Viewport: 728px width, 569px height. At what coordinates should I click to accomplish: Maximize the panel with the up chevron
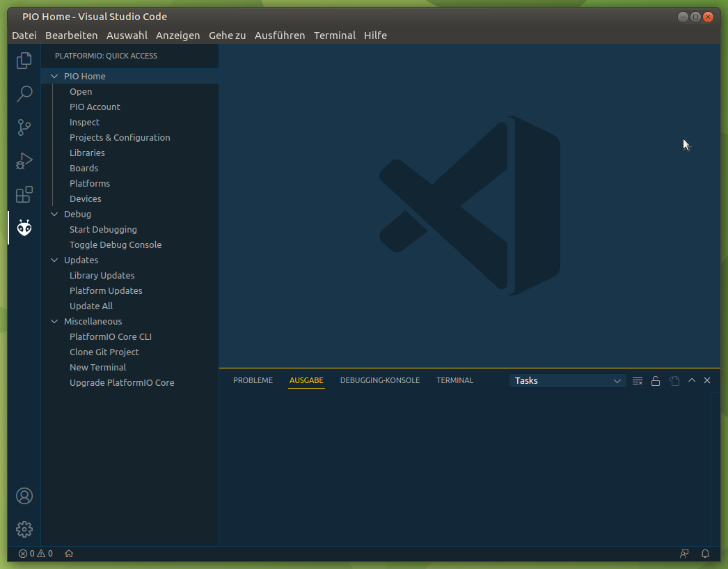pos(692,380)
